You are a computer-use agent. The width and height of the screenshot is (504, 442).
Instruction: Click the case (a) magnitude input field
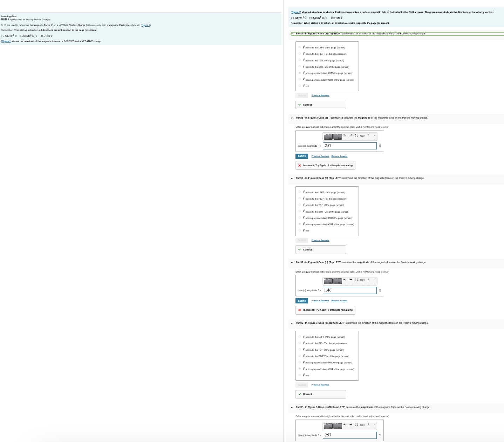pyautogui.click(x=349, y=146)
